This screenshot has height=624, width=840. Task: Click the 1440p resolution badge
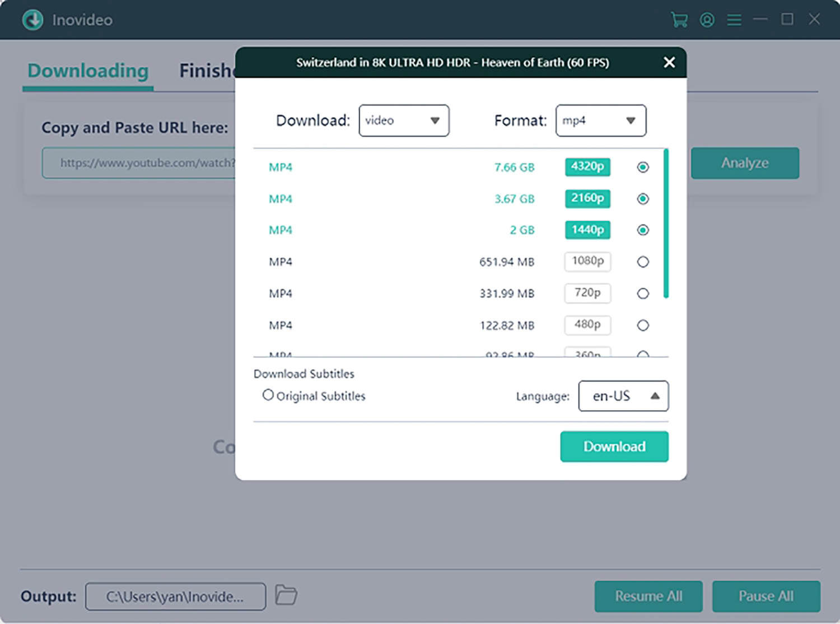(587, 230)
